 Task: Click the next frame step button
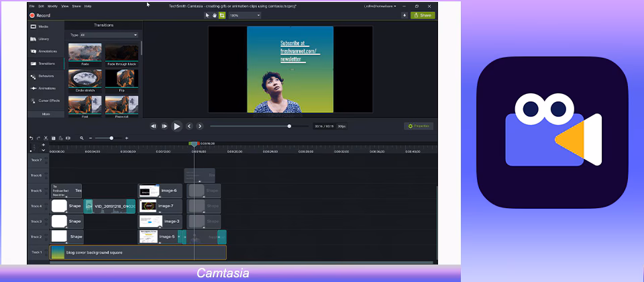pos(164,126)
